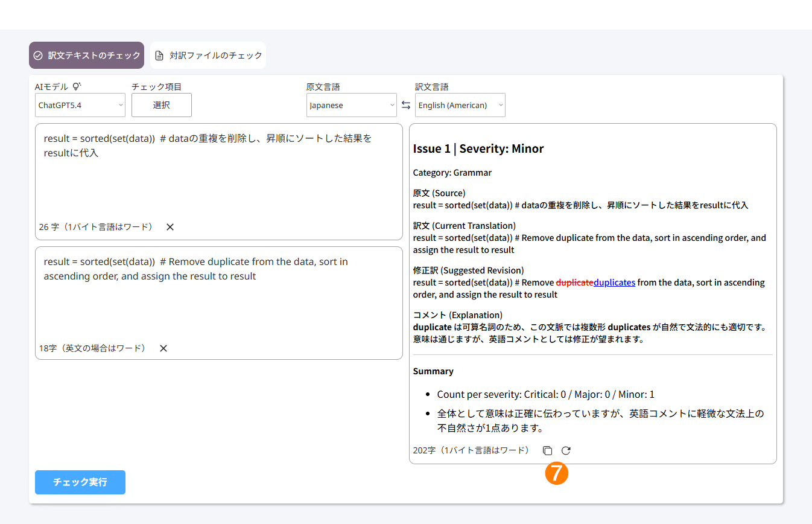The height and width of the screenshot is (524, 812).
Task: Click the "Count per severity" summary line
Action: pyautogui.click(x=546, y=394)
